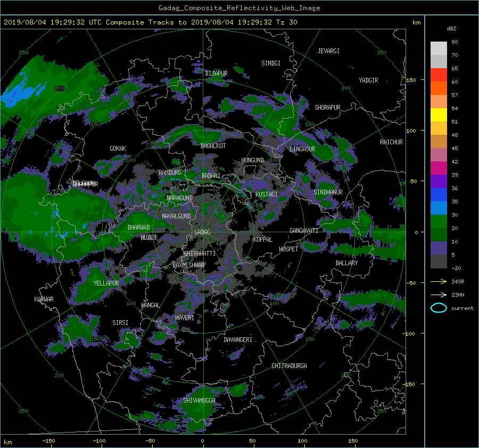Click the BADAMI city label
The width and height of the screenshot is (479, 448).
click(x=211, y=176)
